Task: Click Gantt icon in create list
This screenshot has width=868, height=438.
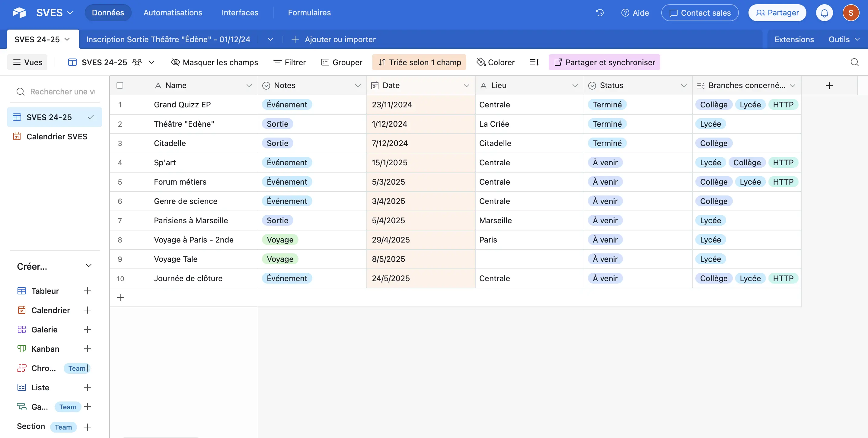Action: 21,407
